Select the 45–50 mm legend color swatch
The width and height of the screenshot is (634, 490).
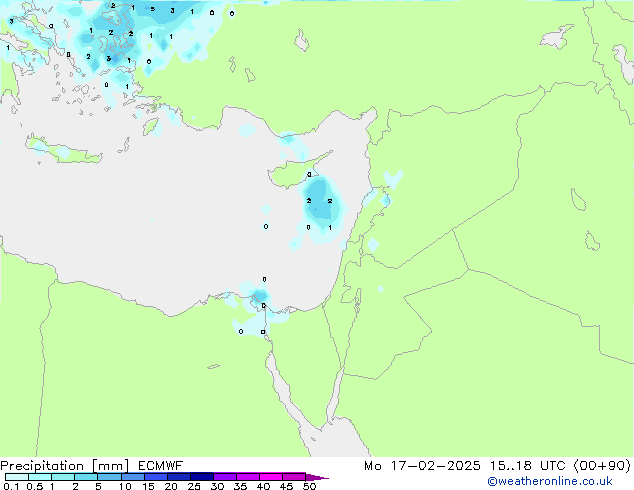tap(294, 477)
